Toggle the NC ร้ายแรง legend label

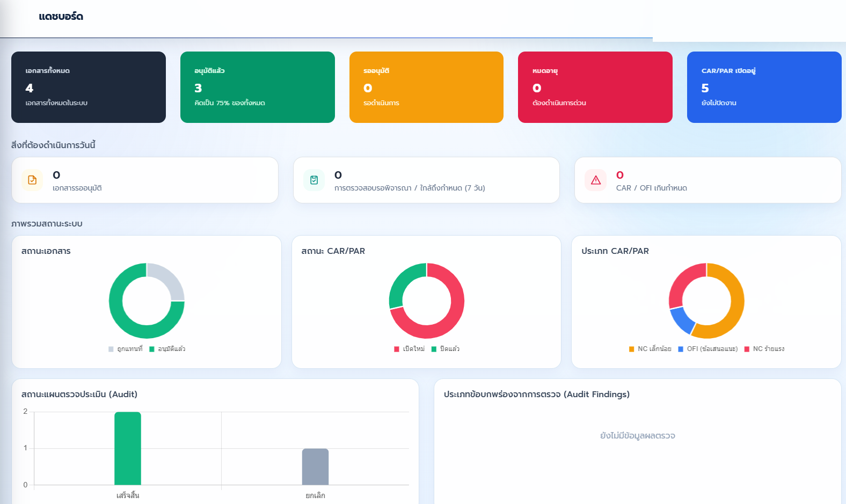[769, 349]
